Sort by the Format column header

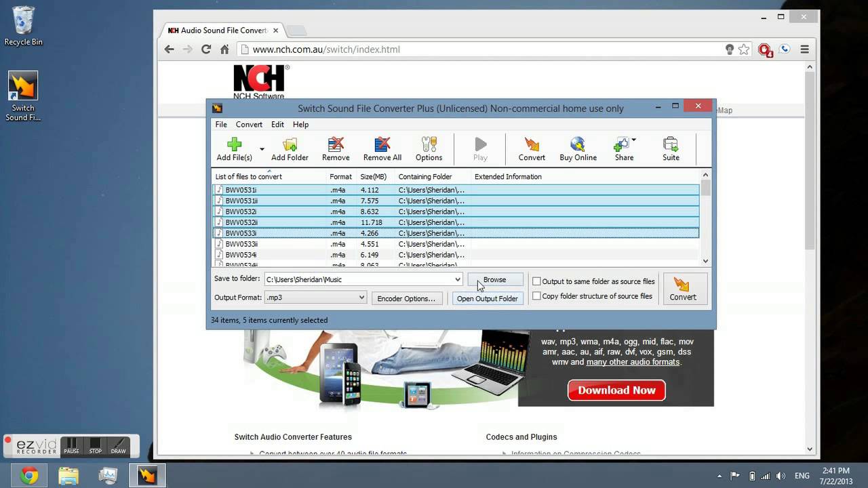pos(341,176)
